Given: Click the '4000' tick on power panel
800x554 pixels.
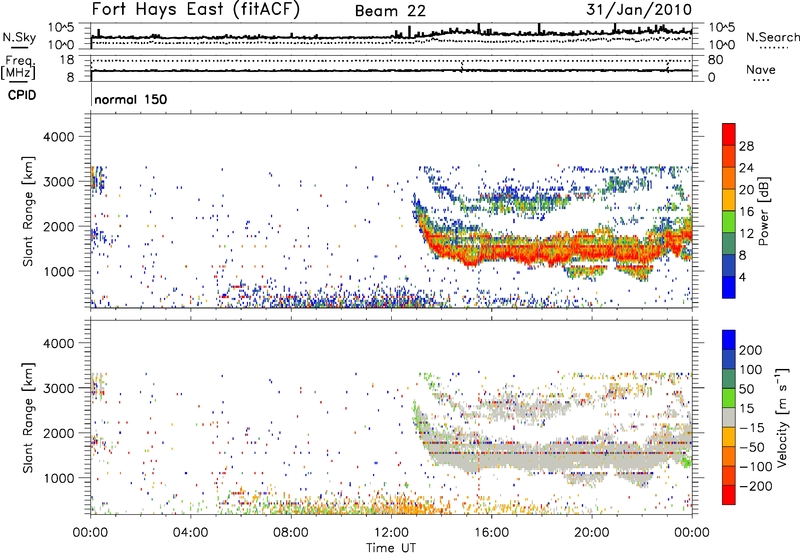Looking at the screenshot, I should click(x=58, y=137).
